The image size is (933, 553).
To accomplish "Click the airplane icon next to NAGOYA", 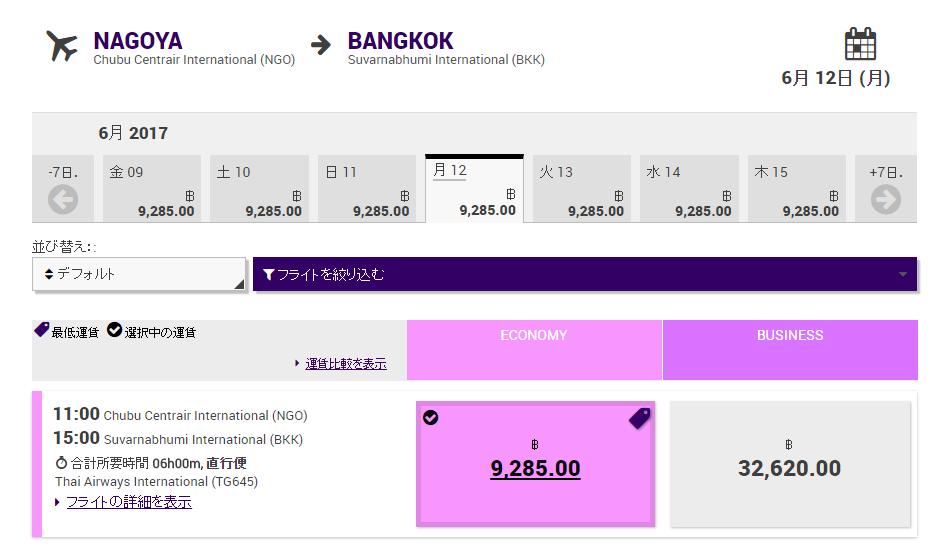I will point(63,46).
